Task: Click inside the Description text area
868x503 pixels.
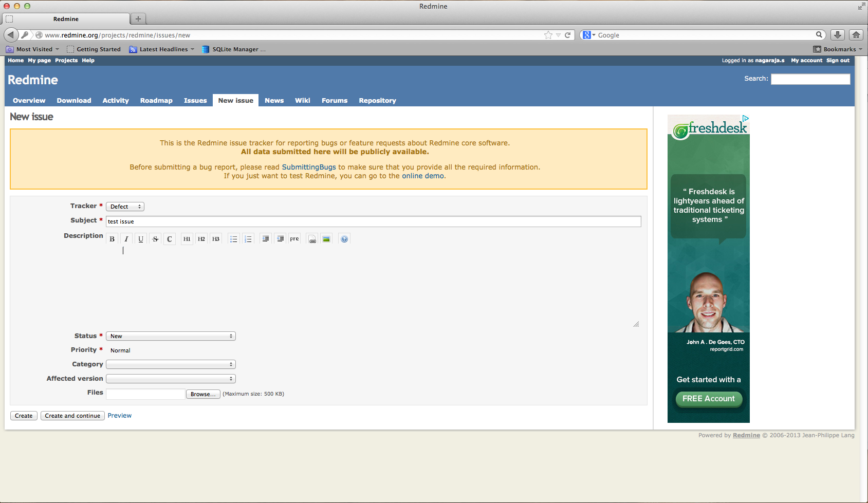Action: [374, 287]
